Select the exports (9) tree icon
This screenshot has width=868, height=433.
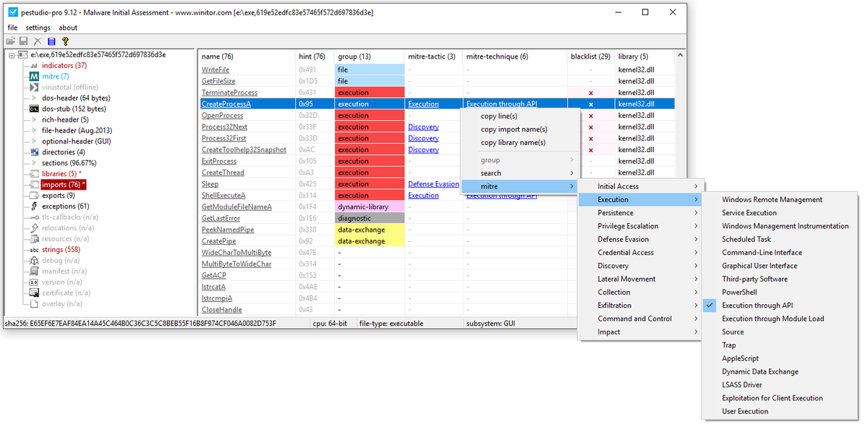[34, 196]
